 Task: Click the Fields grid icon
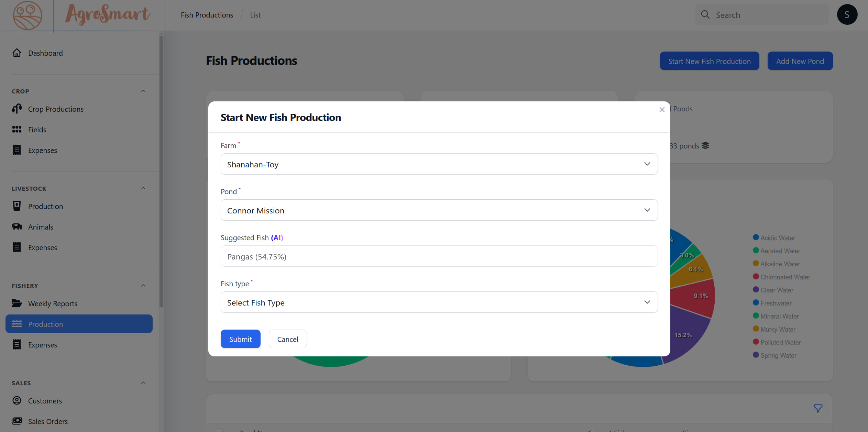click(x=17, y=130)
